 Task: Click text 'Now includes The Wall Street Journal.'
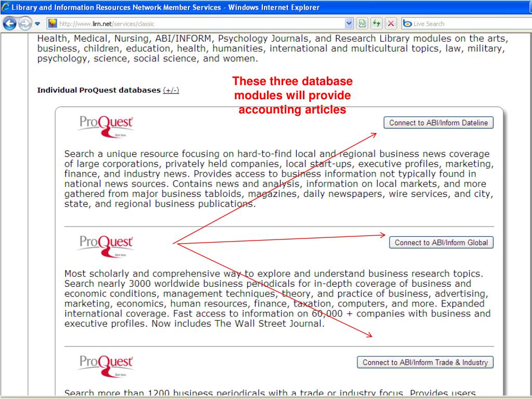[x=238, y=324]
